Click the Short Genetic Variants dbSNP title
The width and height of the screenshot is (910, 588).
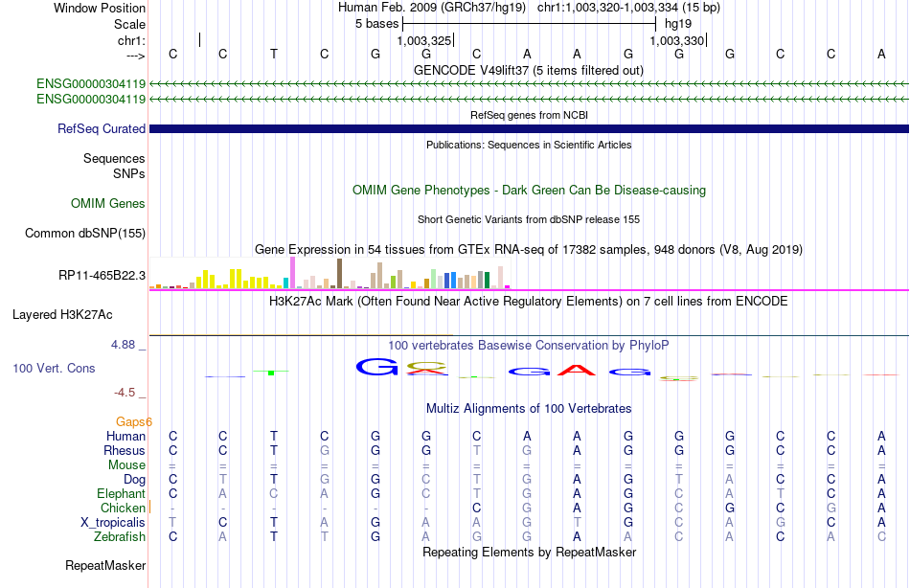point(529,219)
